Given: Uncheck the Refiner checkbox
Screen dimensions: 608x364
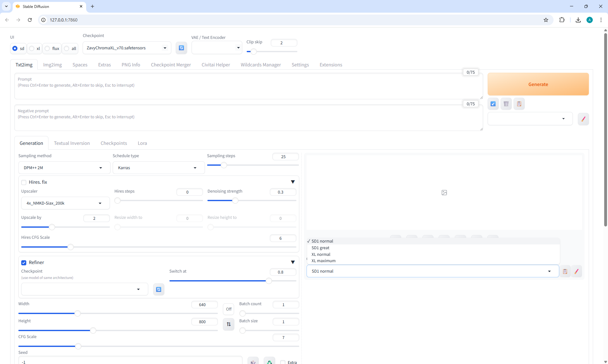Looking at the screenshot, I should coord(24,262).
